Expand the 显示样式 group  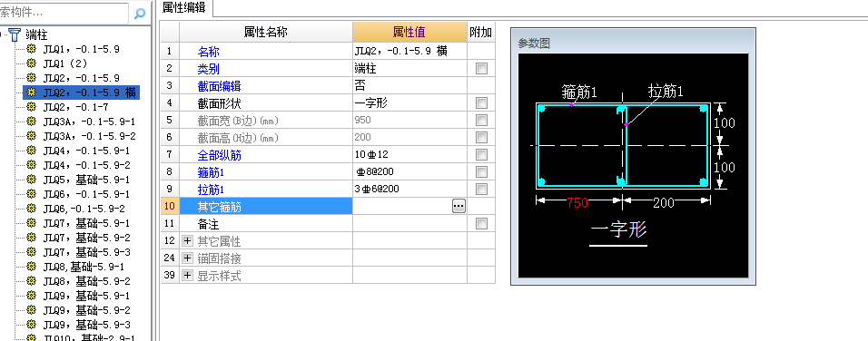[x=188, y=275]
